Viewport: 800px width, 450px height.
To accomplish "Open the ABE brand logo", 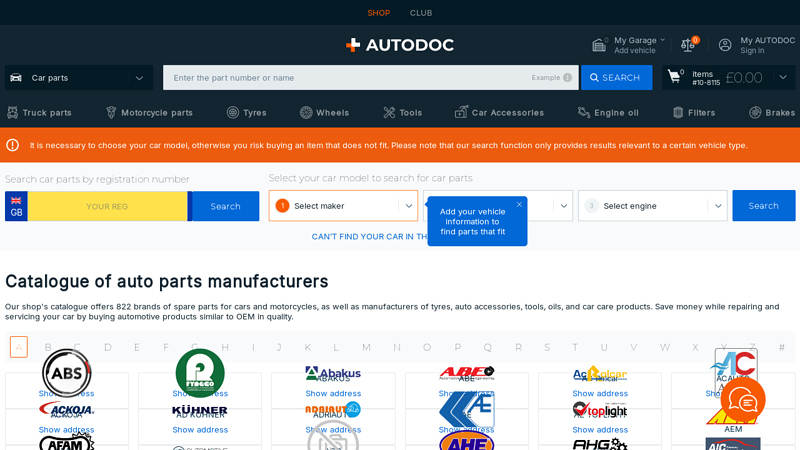I will (466, 373).
